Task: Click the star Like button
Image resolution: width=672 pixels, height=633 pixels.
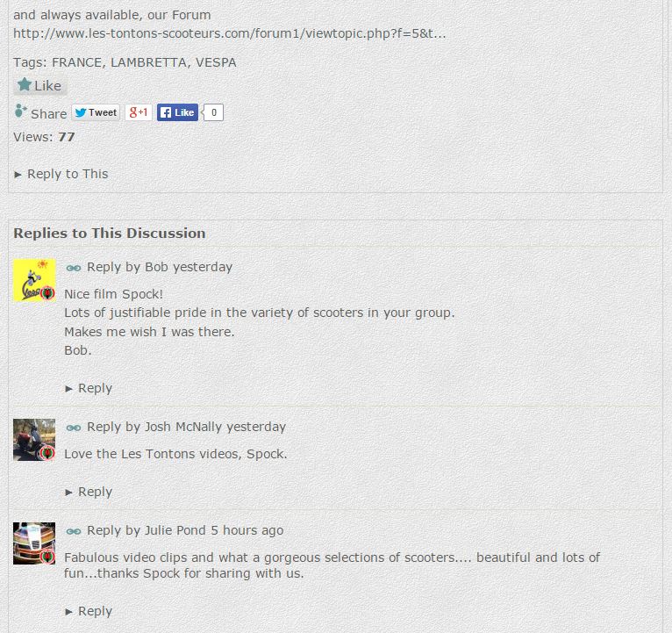Action: coord(39,86)
